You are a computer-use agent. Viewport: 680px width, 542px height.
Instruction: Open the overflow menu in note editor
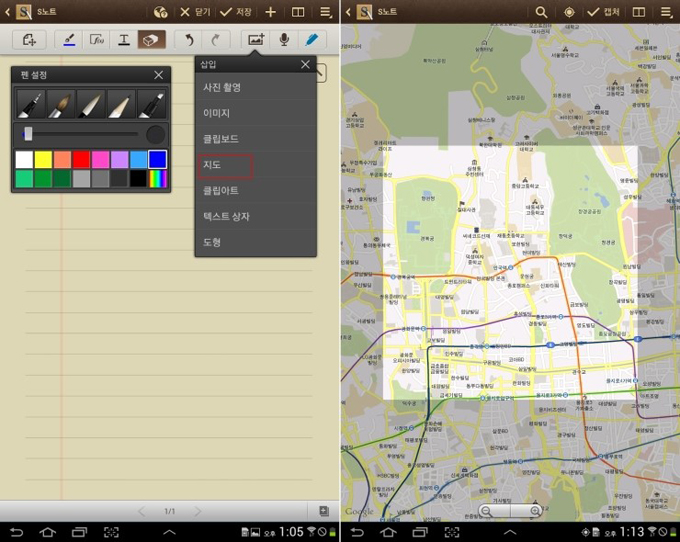pyautogui.click(x=326, y=12)
